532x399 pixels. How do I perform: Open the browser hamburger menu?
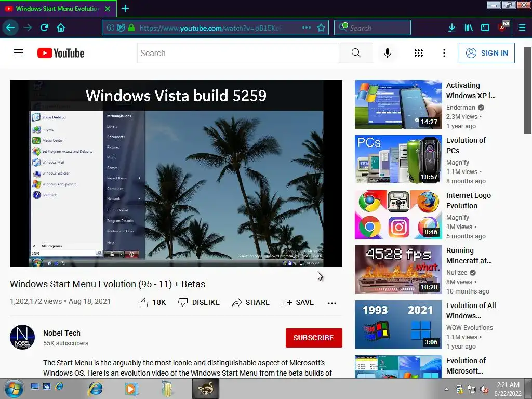pyautogui.click(x=522, y=28)
